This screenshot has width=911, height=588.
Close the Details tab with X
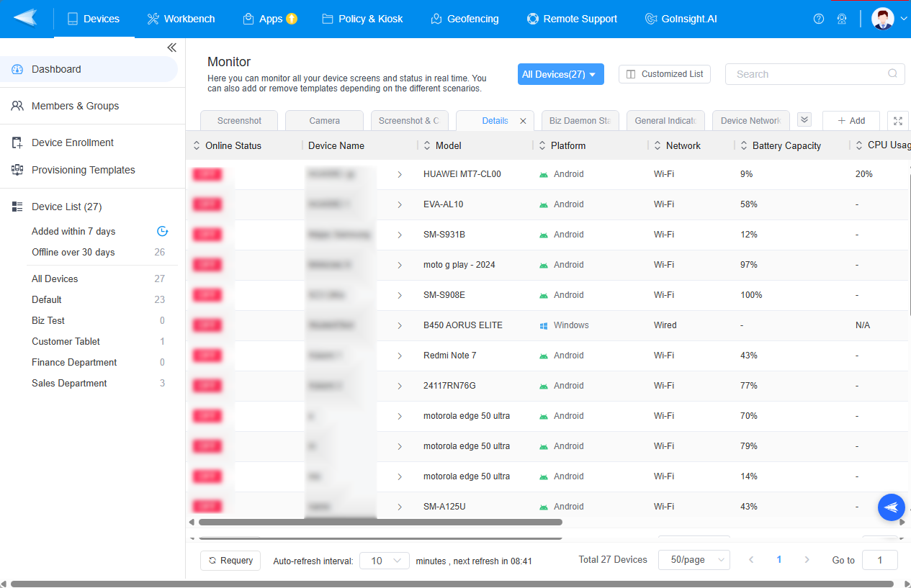(x=524, y=121)
